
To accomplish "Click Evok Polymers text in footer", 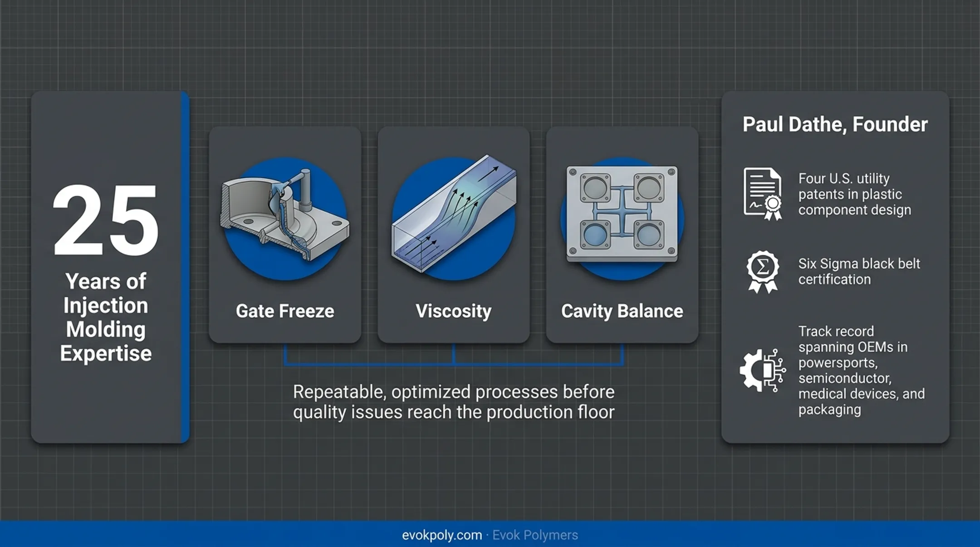I will (535, 535).
